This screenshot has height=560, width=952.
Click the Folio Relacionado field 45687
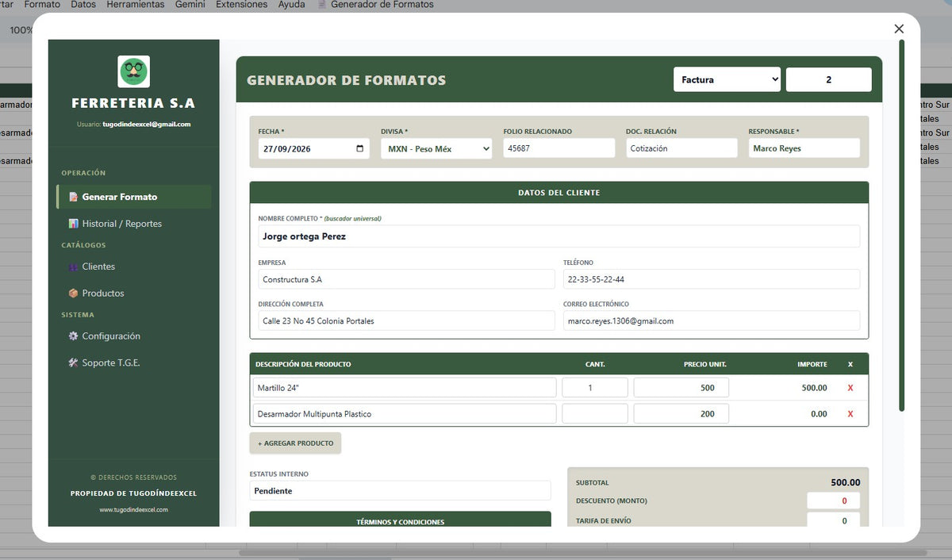click(559, 148)
